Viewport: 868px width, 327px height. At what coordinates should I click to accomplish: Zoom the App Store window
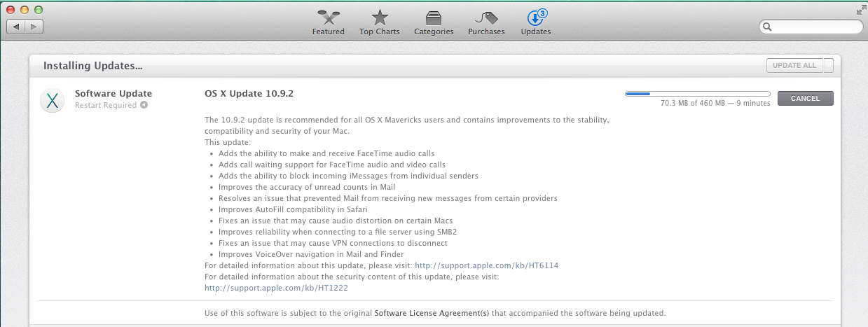pos(38,10)
